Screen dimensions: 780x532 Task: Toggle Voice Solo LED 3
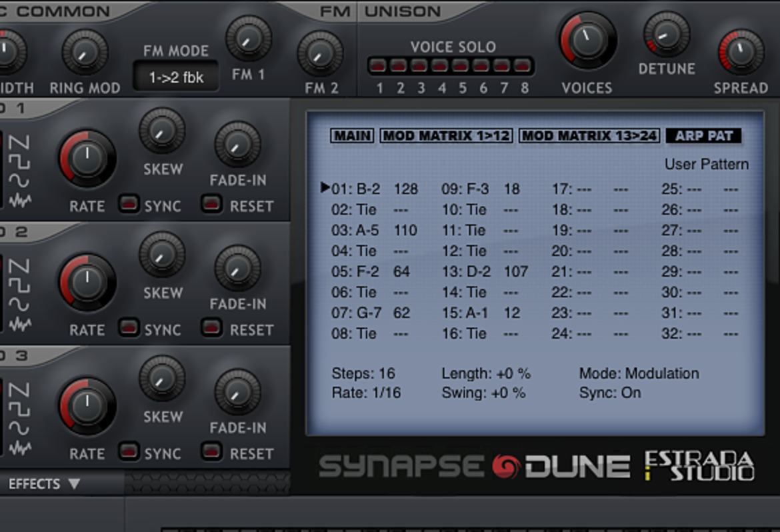[419, 65]
